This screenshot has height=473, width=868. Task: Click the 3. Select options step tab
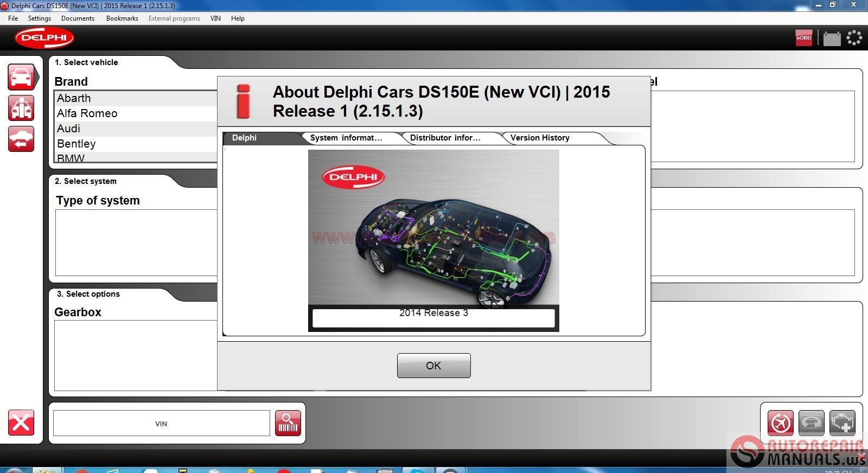tap(88, 294)
